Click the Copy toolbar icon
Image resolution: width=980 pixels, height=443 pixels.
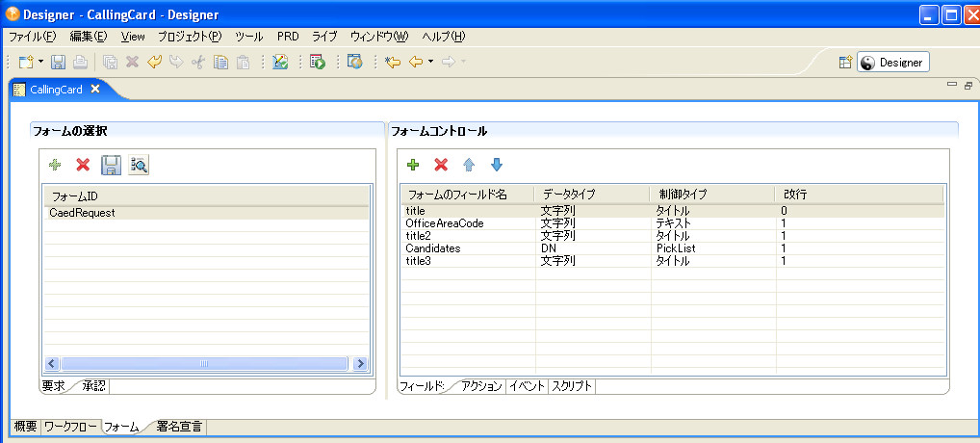tap(220, 62)
